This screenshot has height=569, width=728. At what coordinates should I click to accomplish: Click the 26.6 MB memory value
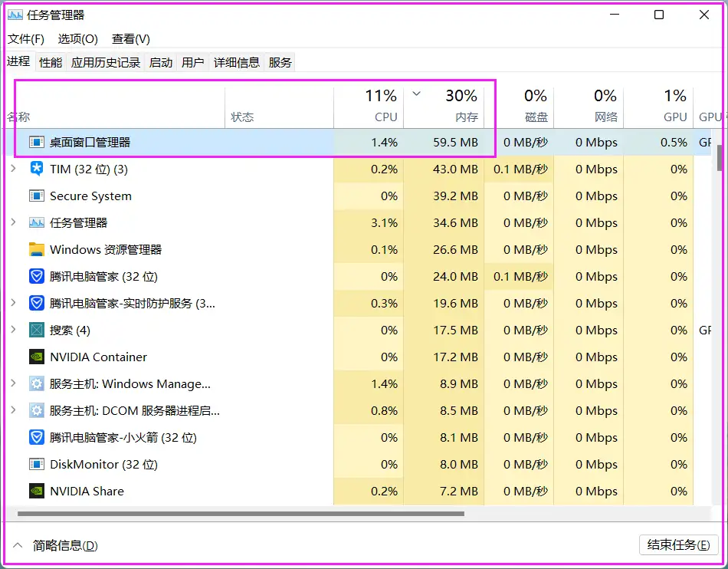(x=455, y=249)
